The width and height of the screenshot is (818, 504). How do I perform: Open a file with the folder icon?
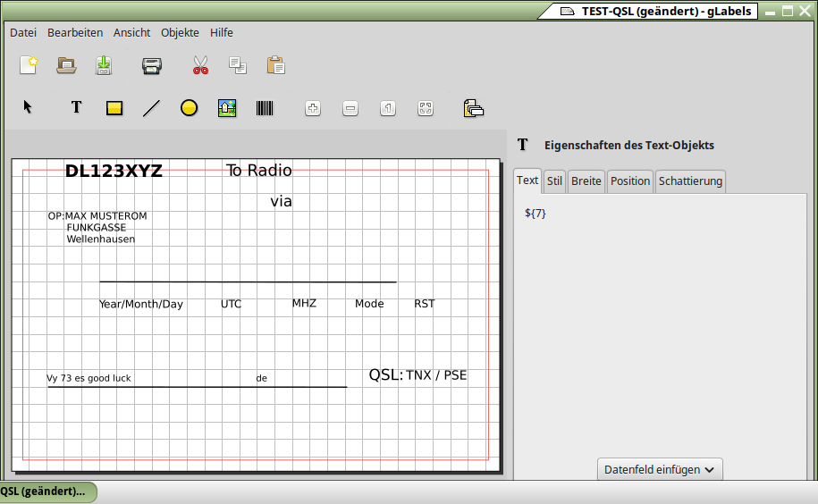click(x=66, y=65)
